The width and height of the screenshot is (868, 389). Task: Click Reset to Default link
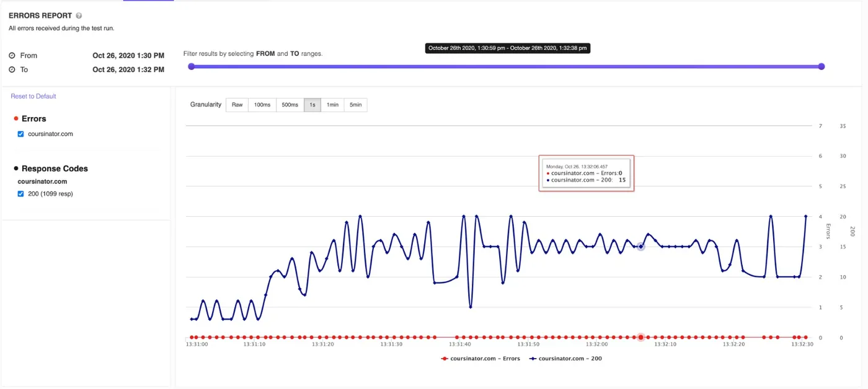coord(33,96)
